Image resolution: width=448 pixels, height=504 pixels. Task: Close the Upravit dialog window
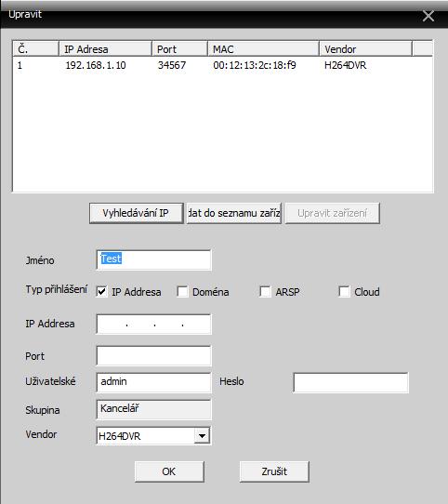tap(428, 16)
